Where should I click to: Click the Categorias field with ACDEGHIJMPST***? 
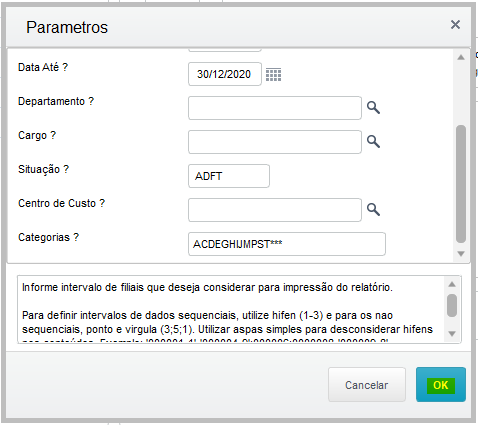287,244
